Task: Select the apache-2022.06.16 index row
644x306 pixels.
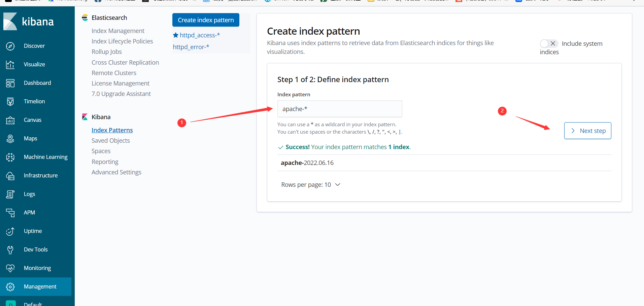Action: (x=444, y=163)
